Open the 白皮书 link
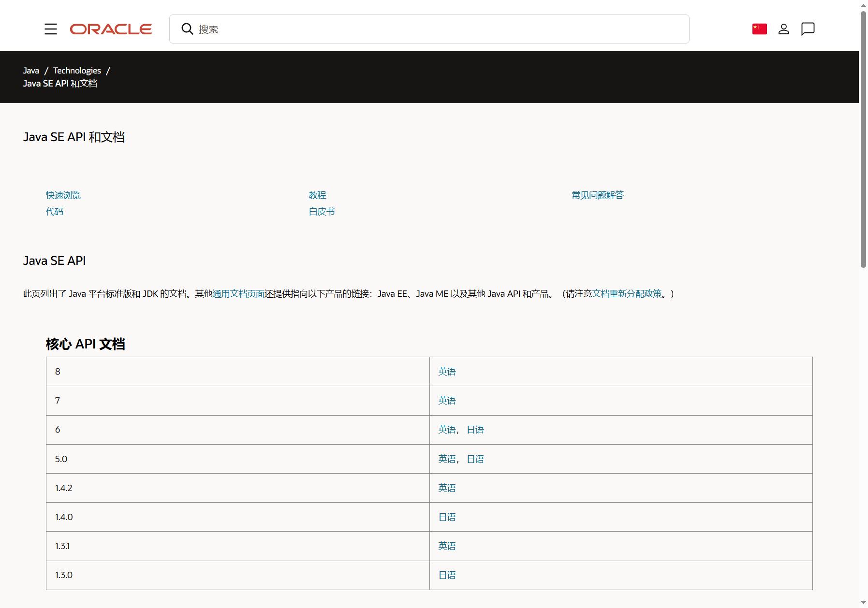The image size is (868, 608). click(x=322, y=212)
